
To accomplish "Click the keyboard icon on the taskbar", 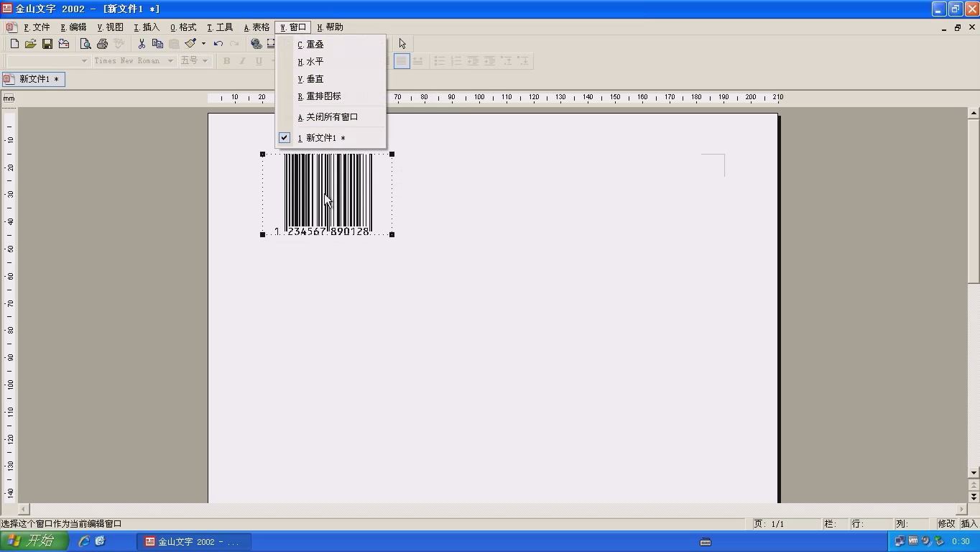I will tap(706, 542).
